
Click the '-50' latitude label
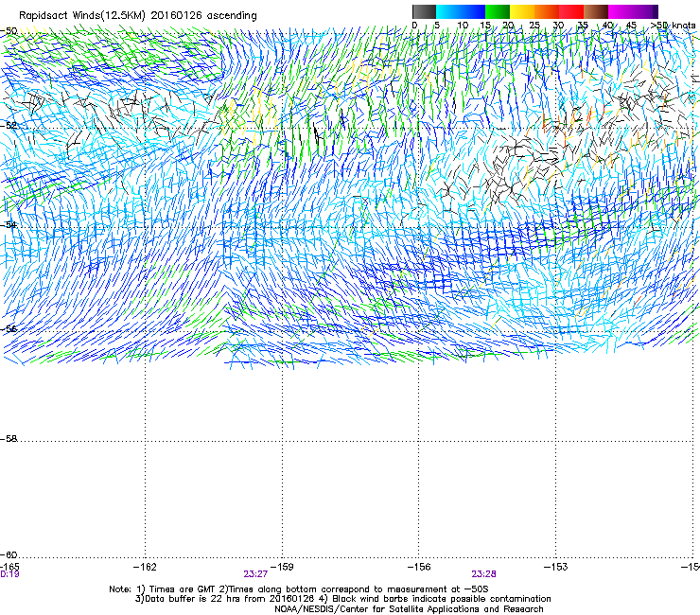(9, 31)
